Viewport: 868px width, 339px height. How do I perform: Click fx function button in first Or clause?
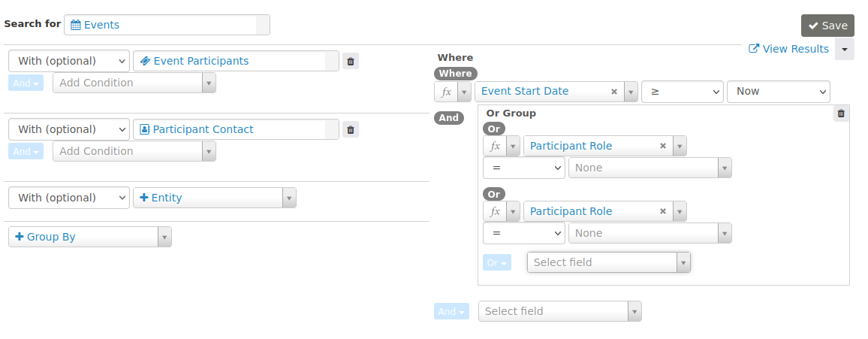point(495,147)
